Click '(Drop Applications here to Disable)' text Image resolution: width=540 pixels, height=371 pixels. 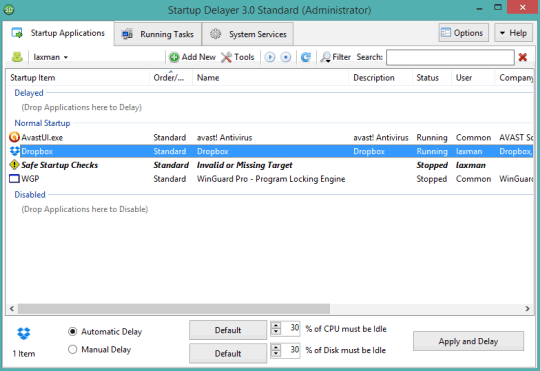pyautogui.click(x=85, y=209)
